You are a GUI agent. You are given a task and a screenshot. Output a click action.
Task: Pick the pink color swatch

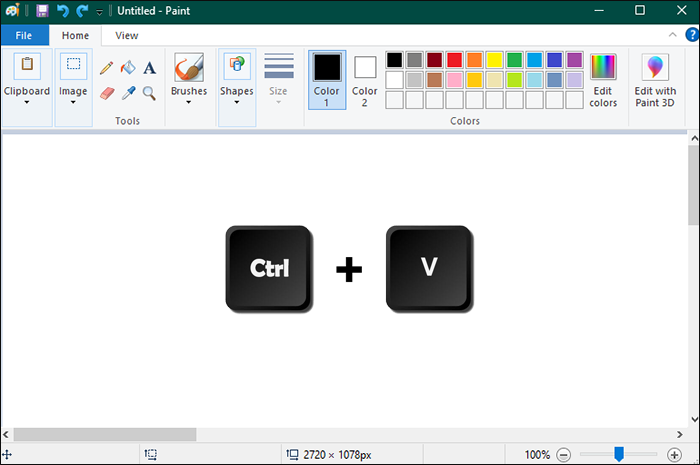coord(454,80)
